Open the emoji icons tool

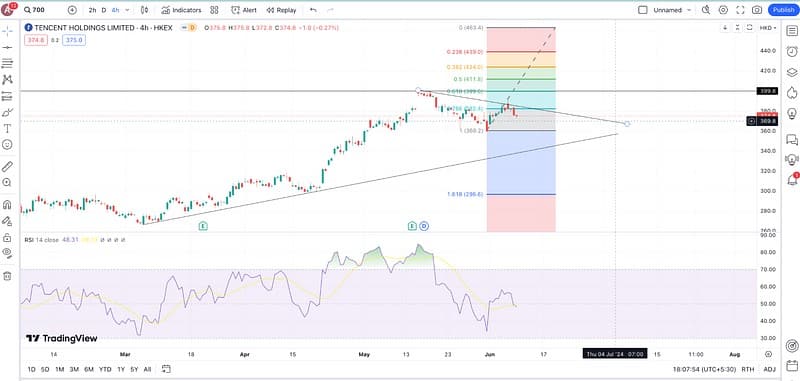point(7,145)
